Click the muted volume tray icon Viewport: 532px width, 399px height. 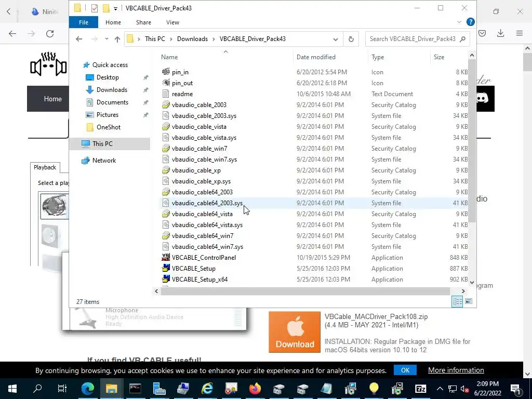[464, 389]
